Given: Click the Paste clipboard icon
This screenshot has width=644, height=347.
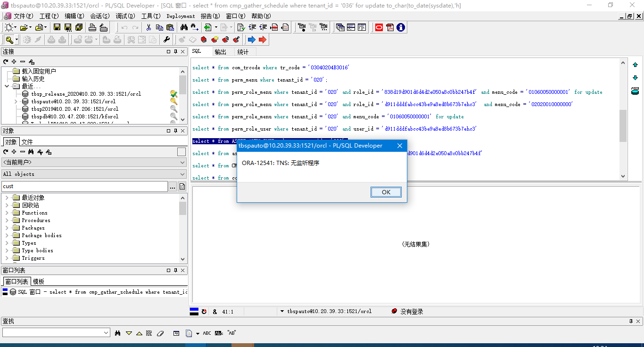Looking at the screenshot, I should (x=170, y=27).
